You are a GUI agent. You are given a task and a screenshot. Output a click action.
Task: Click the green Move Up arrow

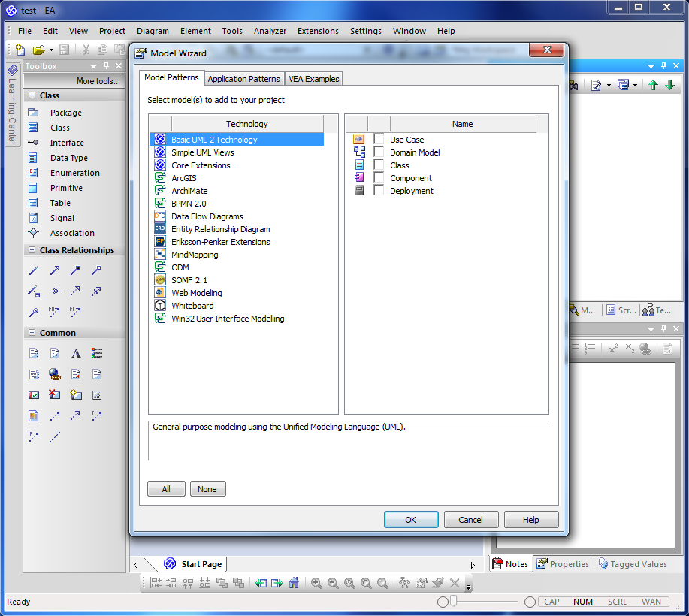[654, 85]
